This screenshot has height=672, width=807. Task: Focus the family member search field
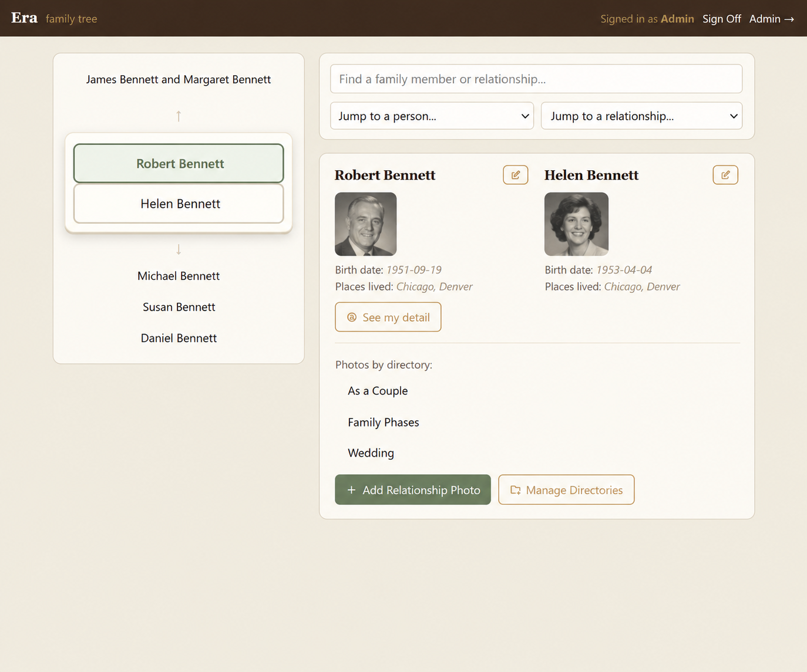536,79
